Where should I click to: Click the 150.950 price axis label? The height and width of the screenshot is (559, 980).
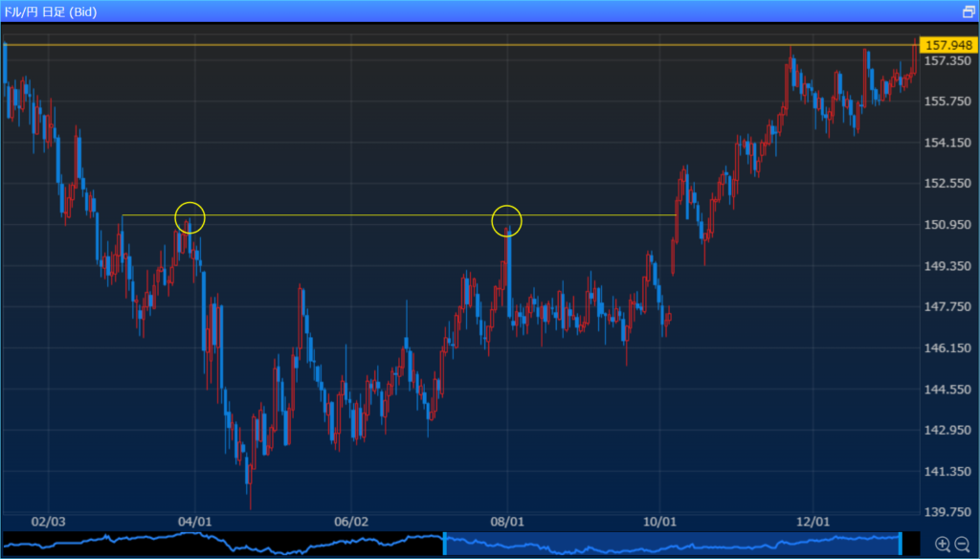click(x=946, y=225)
